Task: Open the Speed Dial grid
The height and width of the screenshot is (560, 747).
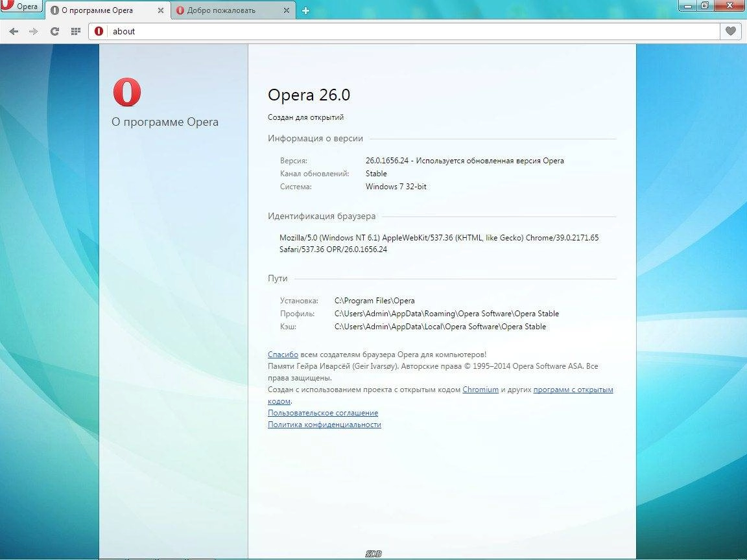Action: pos(75,31)
